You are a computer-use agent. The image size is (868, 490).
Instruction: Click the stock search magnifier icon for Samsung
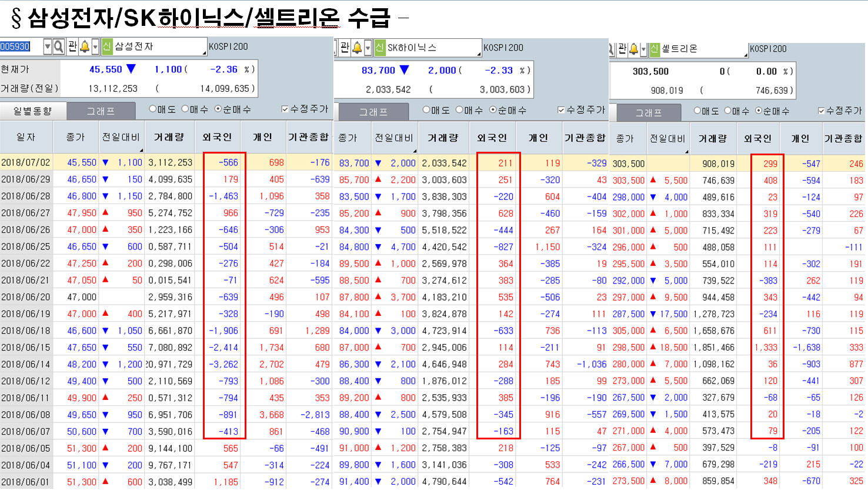click(59, 46)
